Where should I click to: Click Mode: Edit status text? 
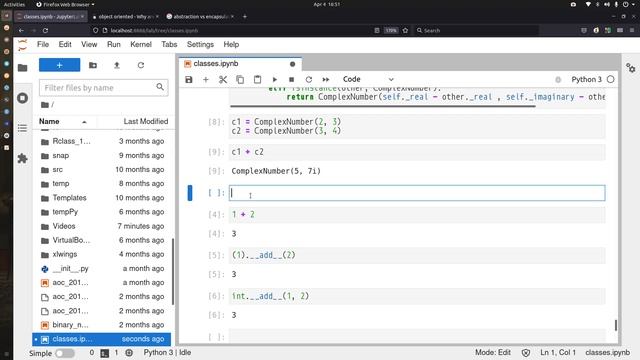[493, 353]
